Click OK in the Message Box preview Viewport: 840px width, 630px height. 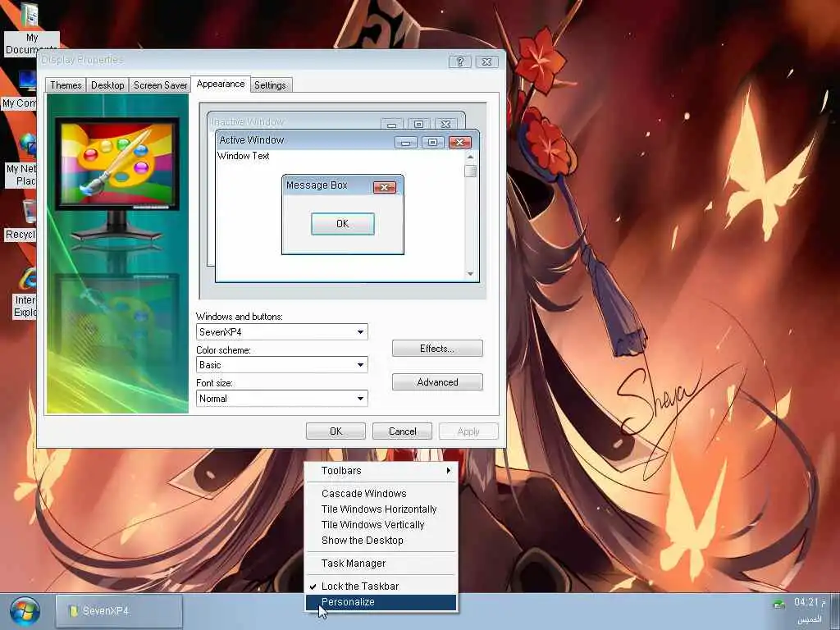click(x=343, y=224)
